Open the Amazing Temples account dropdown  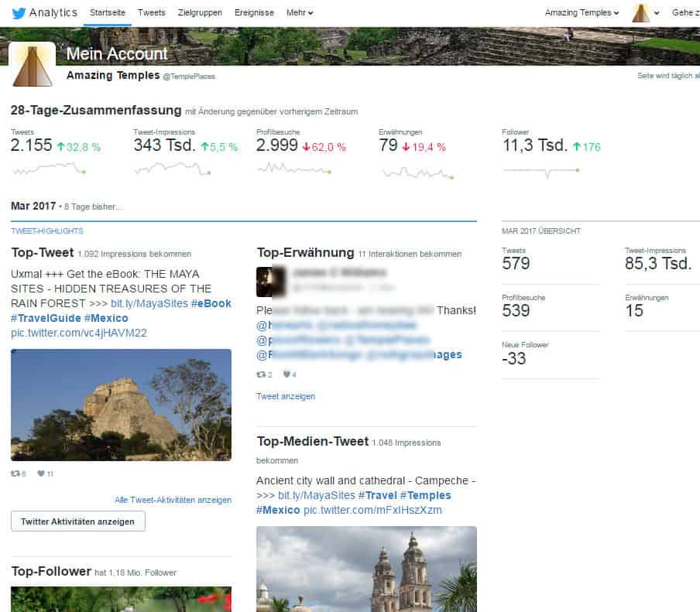582,13
